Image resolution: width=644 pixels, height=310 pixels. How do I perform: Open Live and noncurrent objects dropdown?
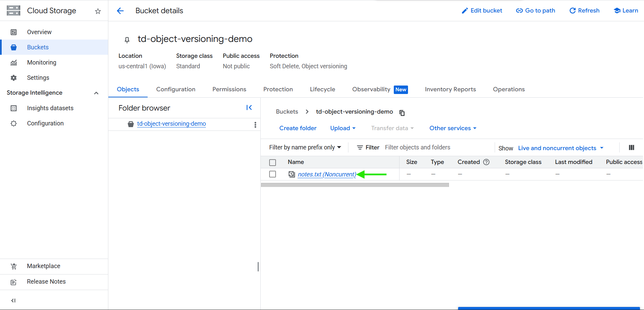click(x=560, y=148)
